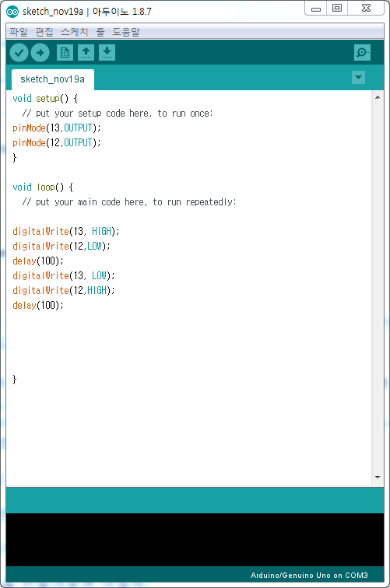Open the 도움말 menu

[126, 32]
